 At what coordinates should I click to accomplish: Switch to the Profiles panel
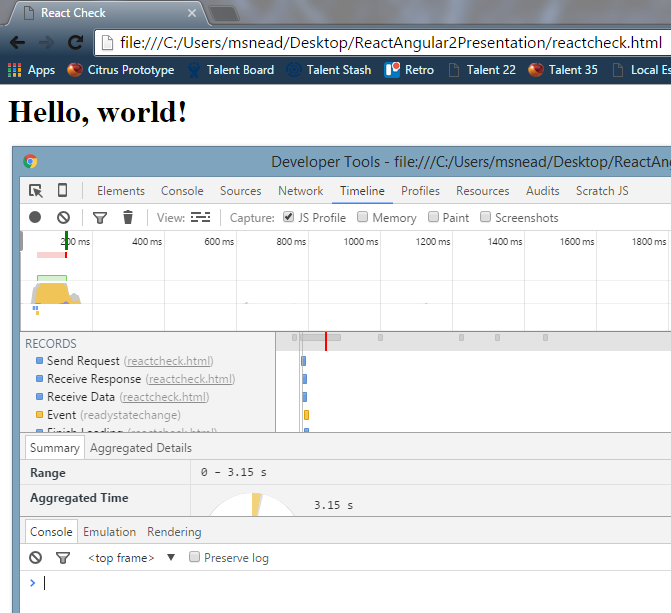pyautogui.click(x=420, y=191)
